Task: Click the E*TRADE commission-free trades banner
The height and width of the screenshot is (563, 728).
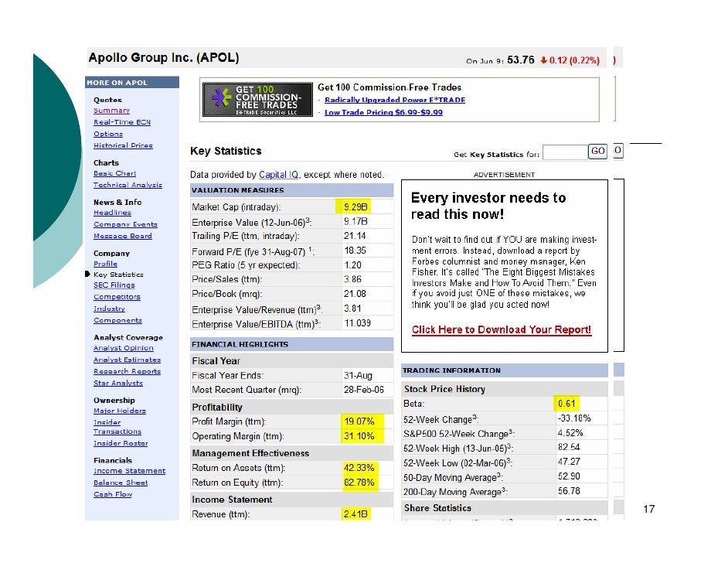Action: click(257, 100)
